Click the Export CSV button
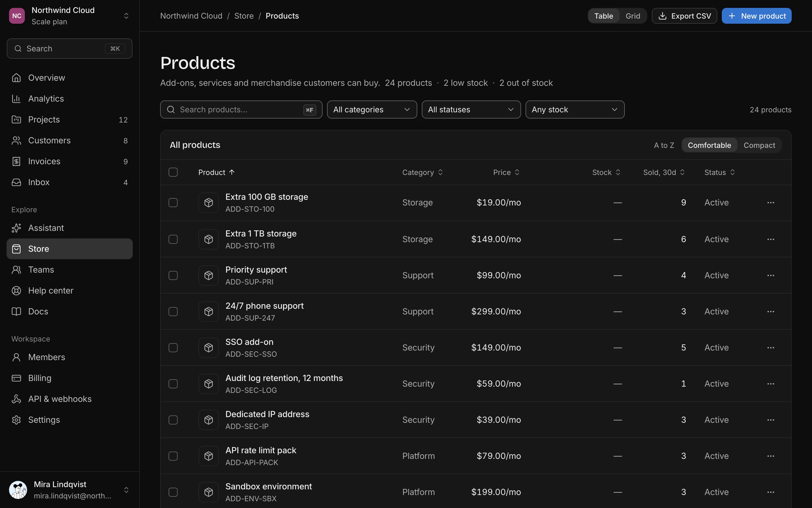This screenshot has height=508, width=812. [x=684, y=16]
